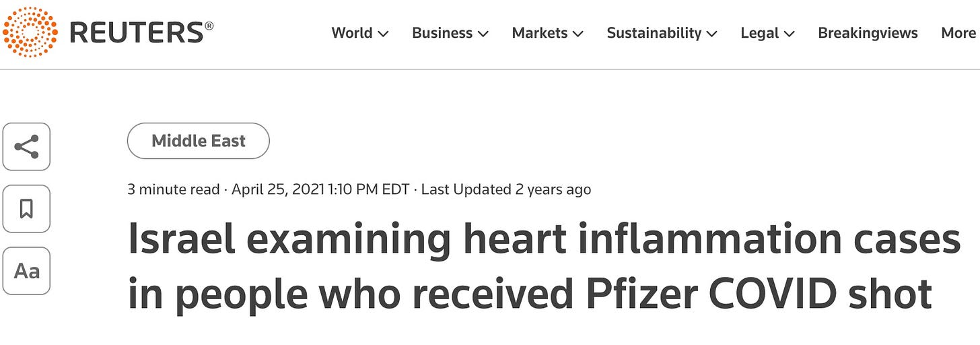
Task: Bookmark this article with the save icon
Action: click(x=26, y=209)
